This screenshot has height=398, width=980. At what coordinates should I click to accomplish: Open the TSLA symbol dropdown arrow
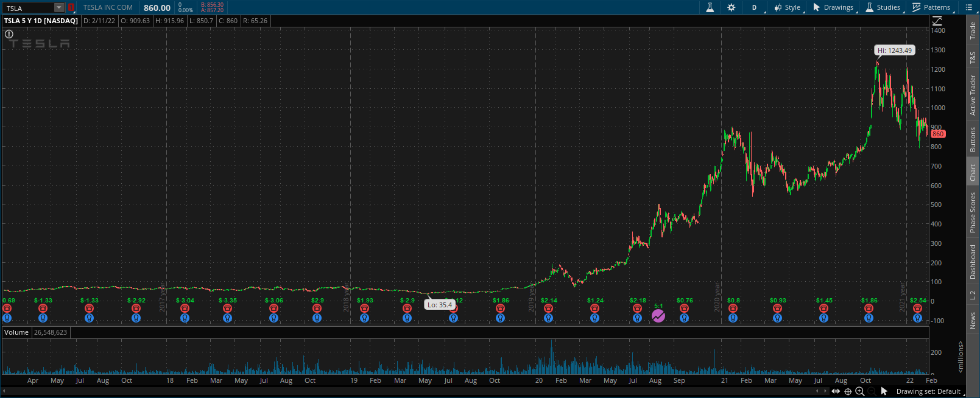coord(59,8)
